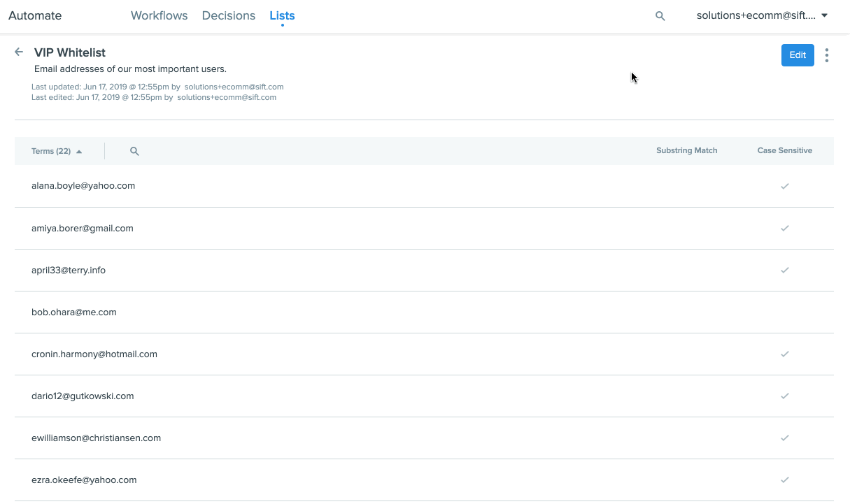This screenshot has width=850, height=504.
Task: Select the ezra.okeefe@yahoo.com term
Action: coord(84,480)
